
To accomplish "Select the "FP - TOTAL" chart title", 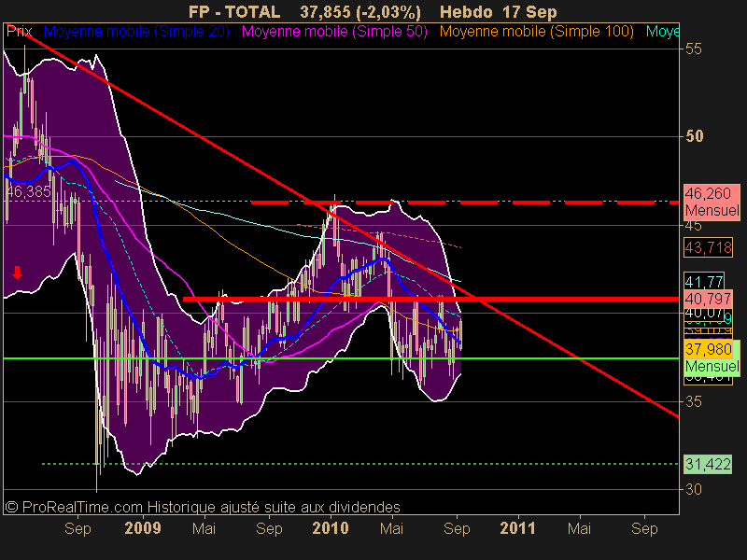I will pyautogui.click(x=234, y=12).
